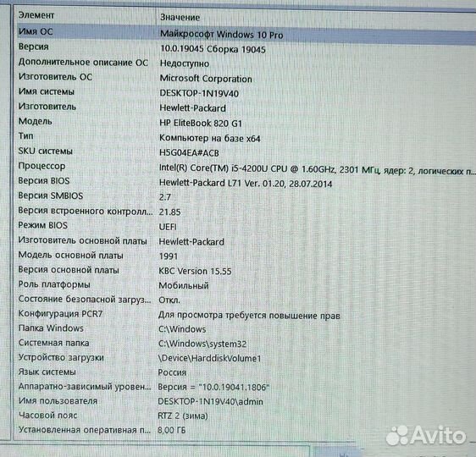Image resolution: width=476 pixels, height=457 pixels.
Task: Select 'Изготовитель основной платы' row label
Action: [82, 240]
